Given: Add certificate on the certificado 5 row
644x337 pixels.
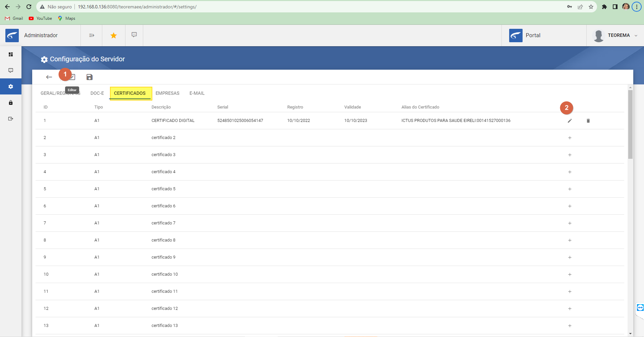Looking at the screenshot, I should 570,189.
